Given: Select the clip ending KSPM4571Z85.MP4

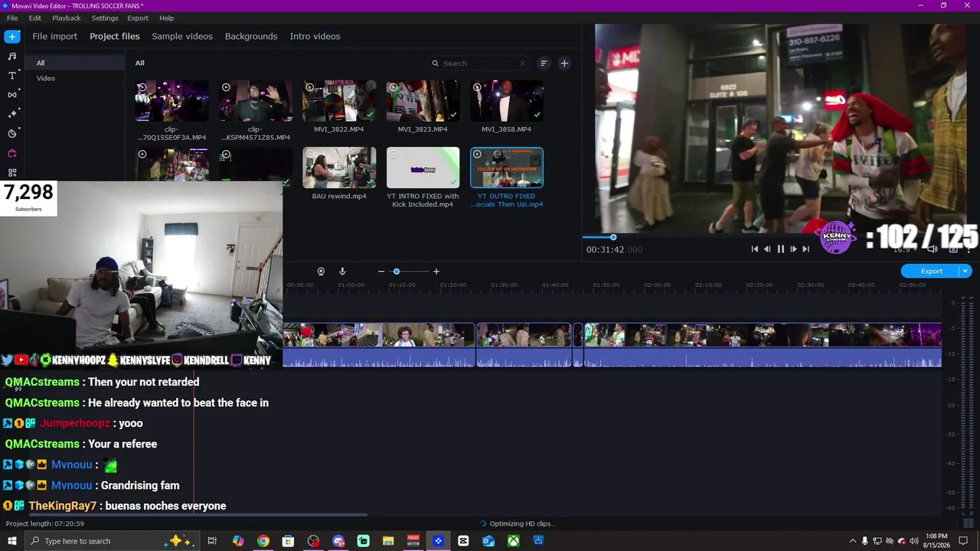Looking at the screenshot, I should 256,101.
